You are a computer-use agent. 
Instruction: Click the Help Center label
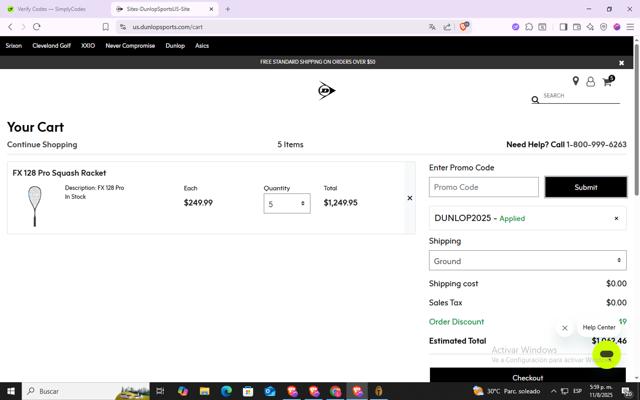(x=599, y=327)
